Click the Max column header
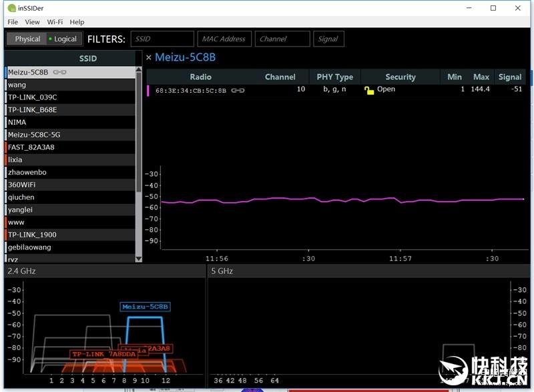Screen dimensions: 534x392 [481, 77]
